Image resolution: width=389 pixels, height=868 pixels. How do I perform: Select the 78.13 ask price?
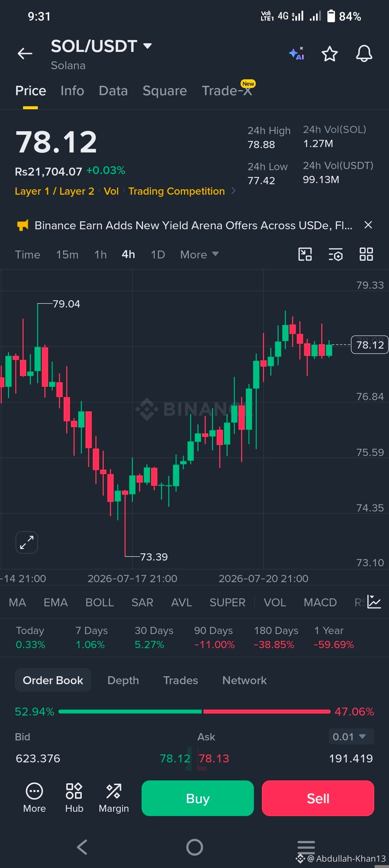pos(214,758)
